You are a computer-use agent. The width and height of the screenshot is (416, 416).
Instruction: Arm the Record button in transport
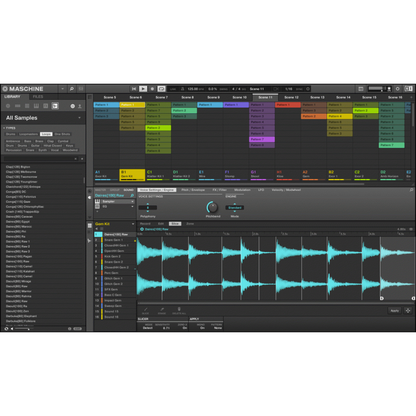click(152, 89)
